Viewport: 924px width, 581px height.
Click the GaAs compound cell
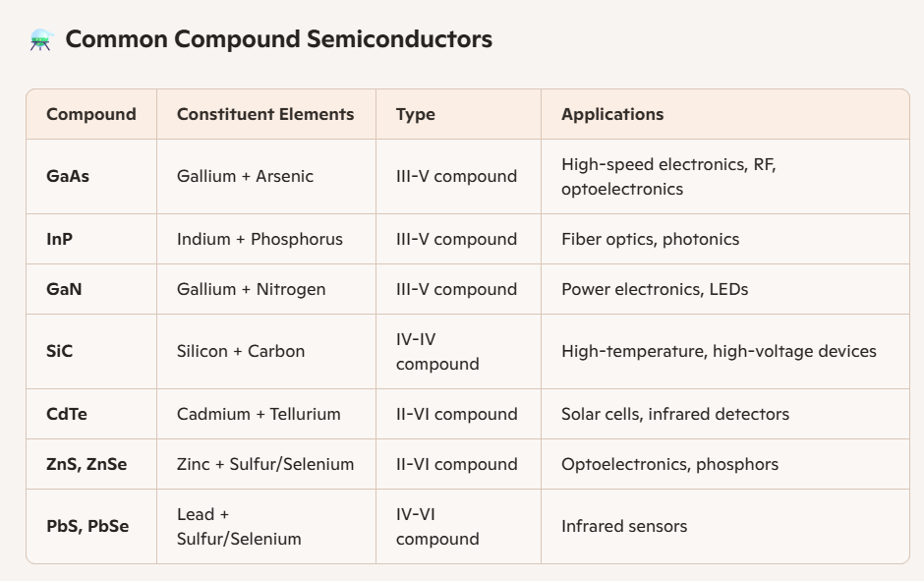68,177
